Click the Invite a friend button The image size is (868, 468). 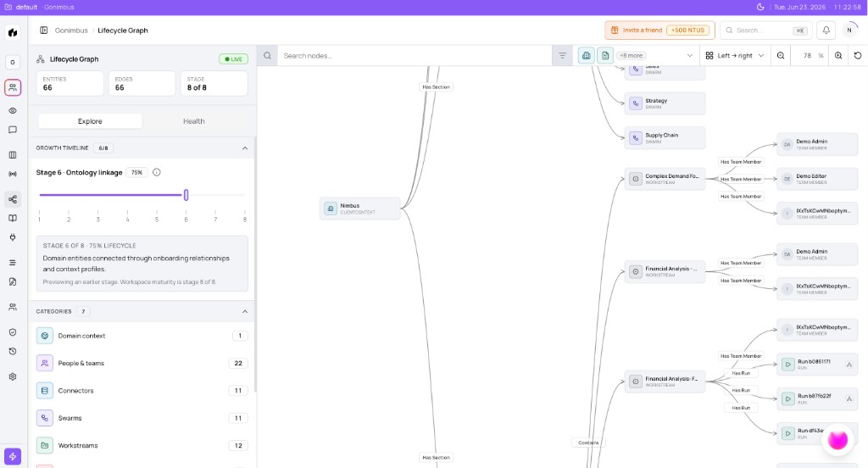tap(659, 31)
